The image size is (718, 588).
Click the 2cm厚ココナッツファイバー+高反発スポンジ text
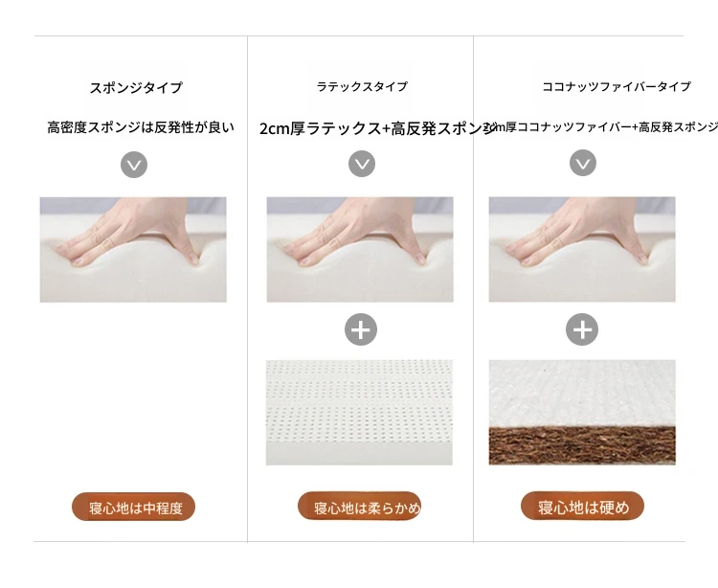[x=600, y=126]
